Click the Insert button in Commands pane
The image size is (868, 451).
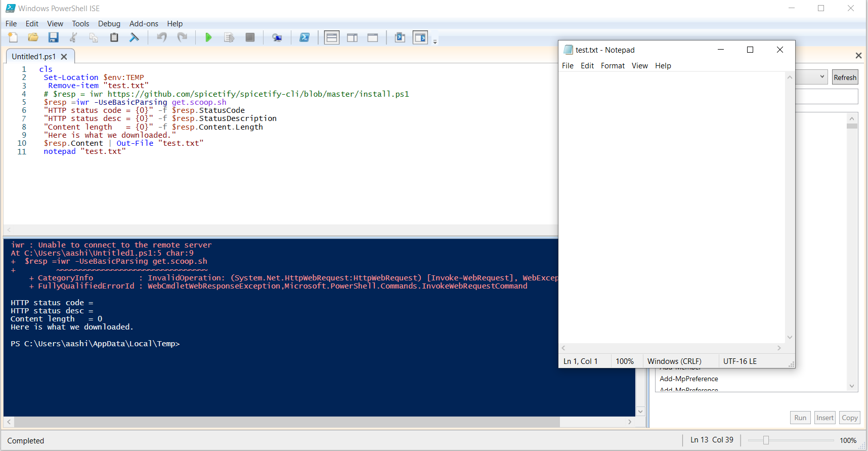click(825, 418)
